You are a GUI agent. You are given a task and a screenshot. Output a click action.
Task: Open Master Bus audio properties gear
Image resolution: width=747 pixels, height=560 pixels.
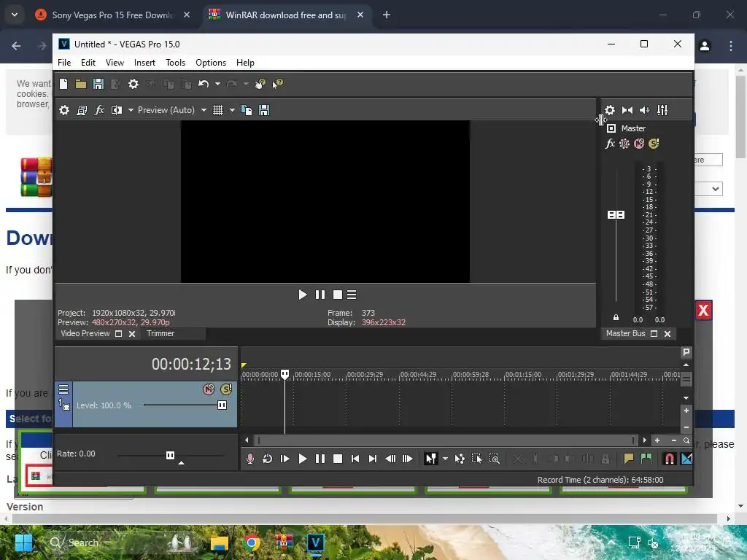coord(610,111)
